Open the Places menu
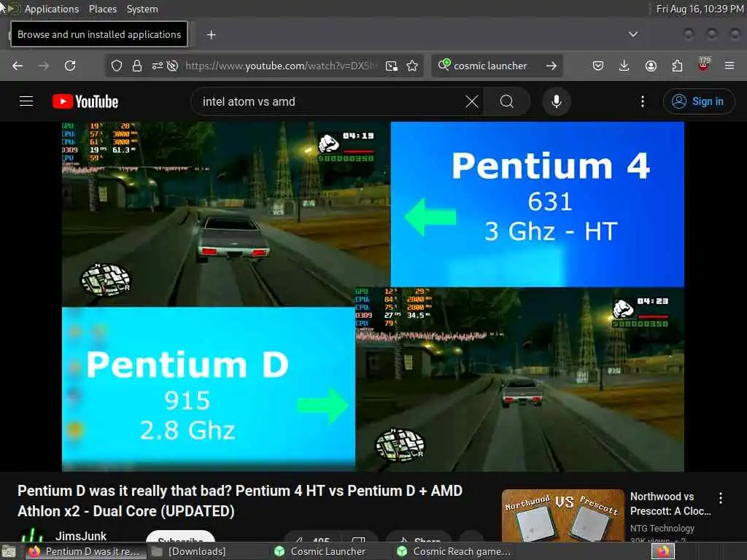This screenshot has width=747, height=560. pyautogui.click(x=103, y=9)
